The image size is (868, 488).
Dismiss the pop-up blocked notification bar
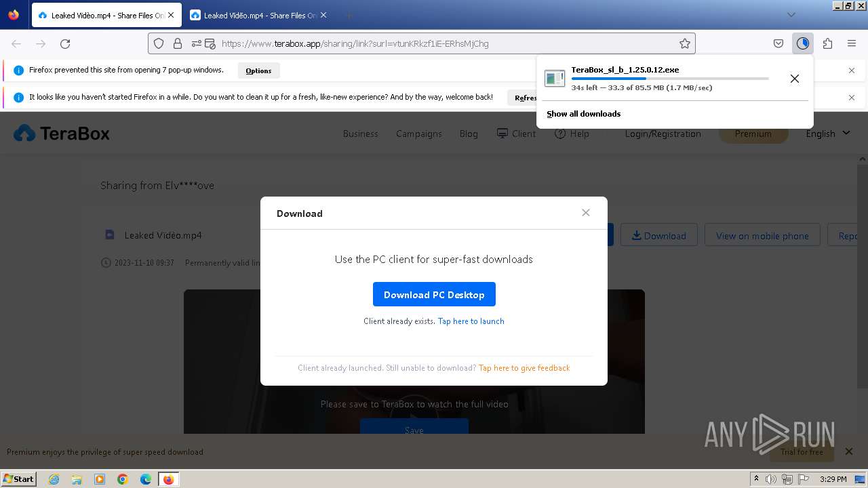[852, 70]
